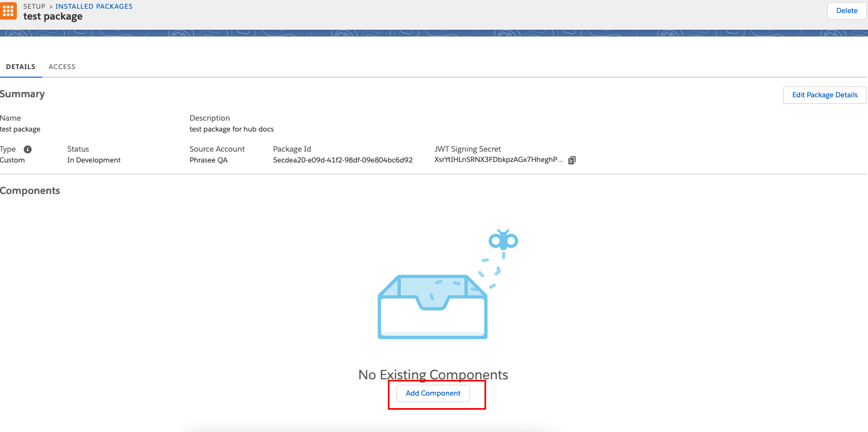Click the 'Source Account' field label
Screen dimensions: 868x432
pyautogui.click(x=217, y=149)
